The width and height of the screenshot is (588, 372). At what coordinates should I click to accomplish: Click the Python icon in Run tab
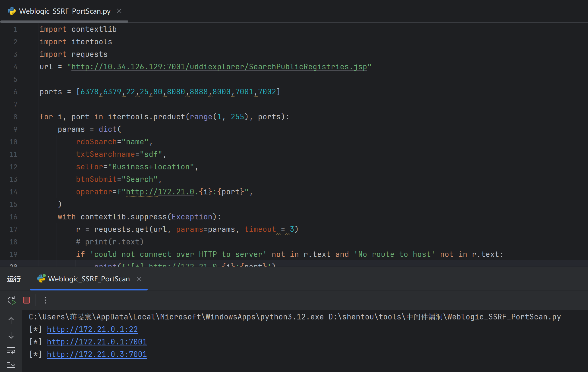41,279
